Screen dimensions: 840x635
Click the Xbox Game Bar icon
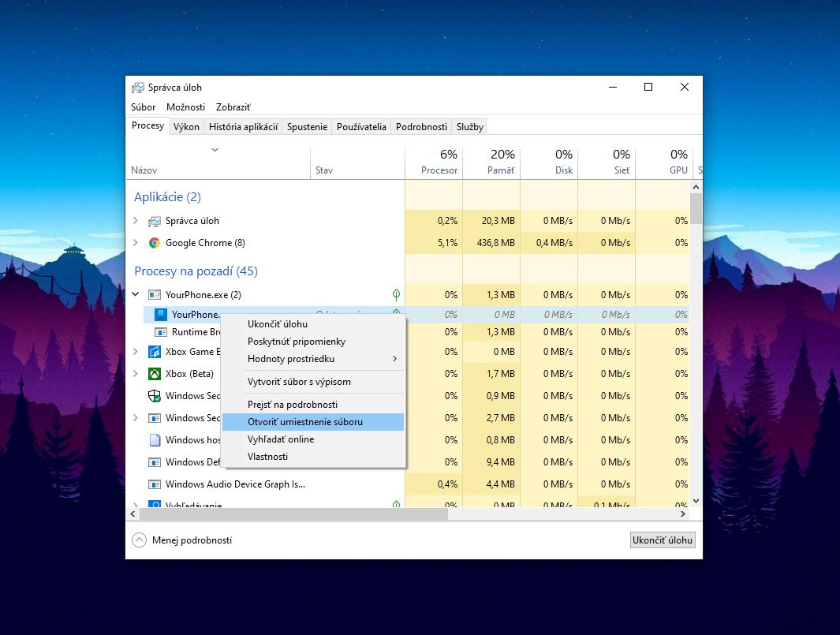click(x=155, y=352)
